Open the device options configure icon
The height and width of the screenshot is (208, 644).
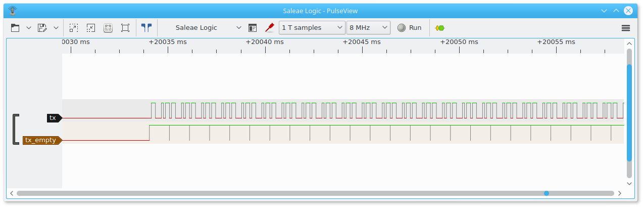tap(253, 28)
